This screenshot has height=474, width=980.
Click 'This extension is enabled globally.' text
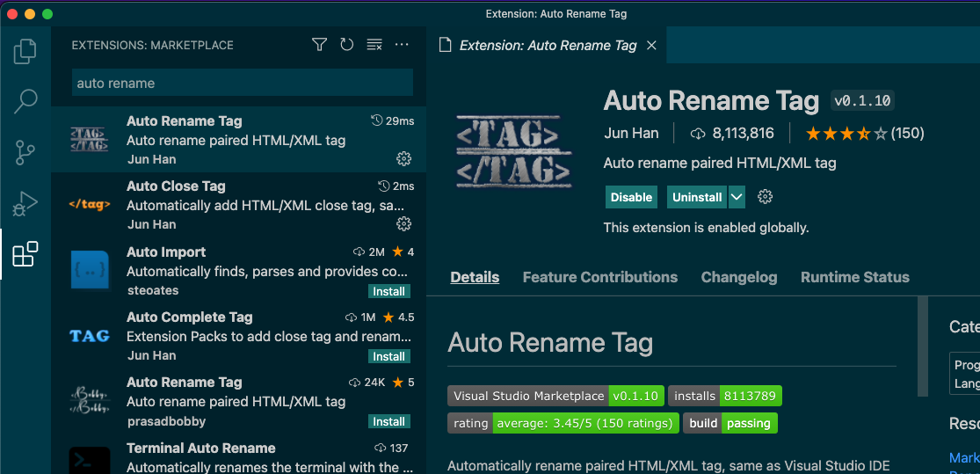(x=707, y=228)
